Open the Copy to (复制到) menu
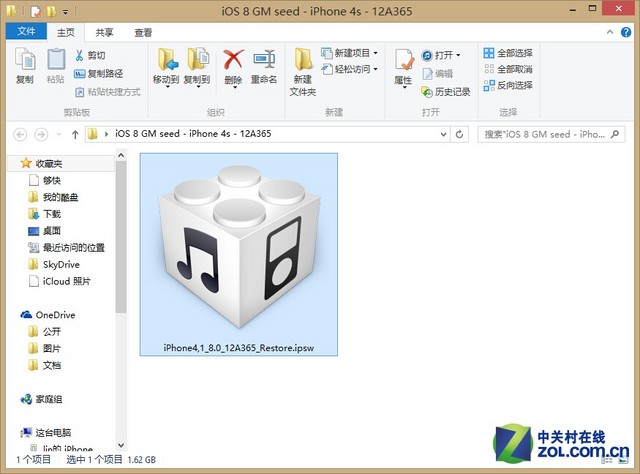The height and width of the screenshot is (474, 640). tap(197, 67)
